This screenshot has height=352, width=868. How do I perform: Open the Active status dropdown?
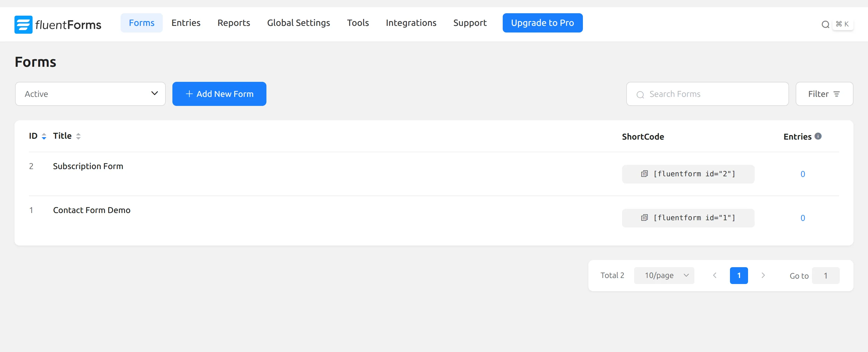90,94
